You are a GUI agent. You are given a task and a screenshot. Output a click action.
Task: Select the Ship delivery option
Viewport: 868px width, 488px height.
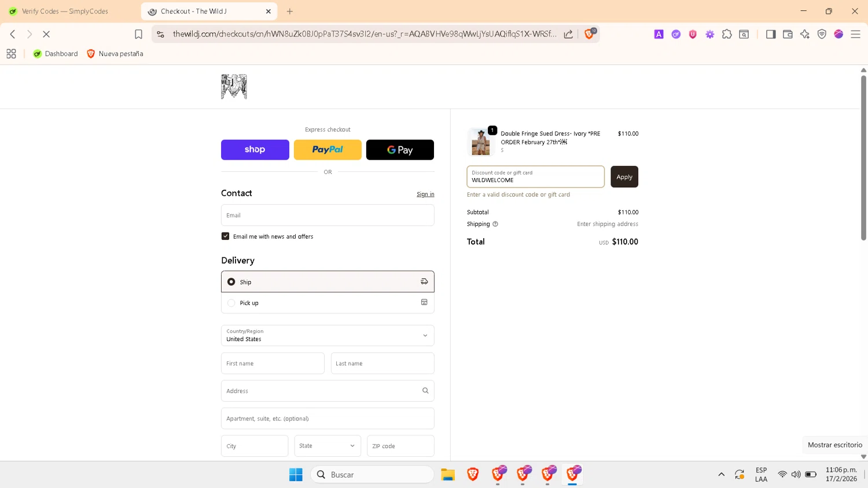(x=328, y=282)
